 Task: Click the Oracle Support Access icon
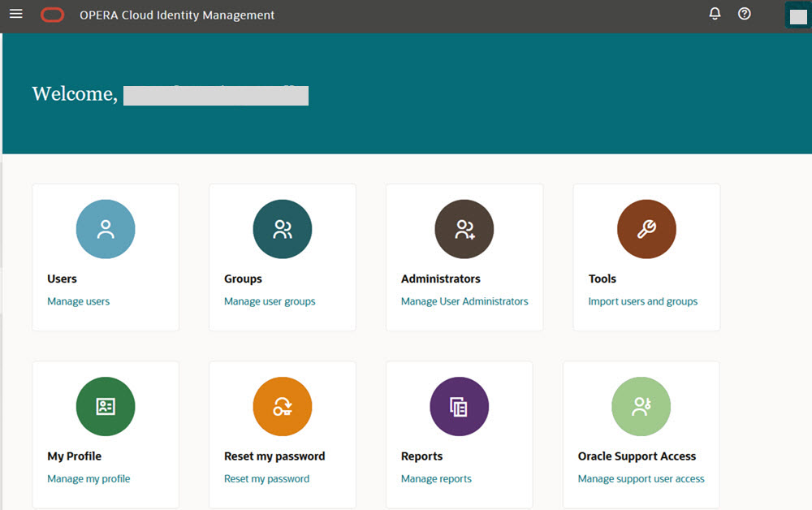tap(641, 406)
